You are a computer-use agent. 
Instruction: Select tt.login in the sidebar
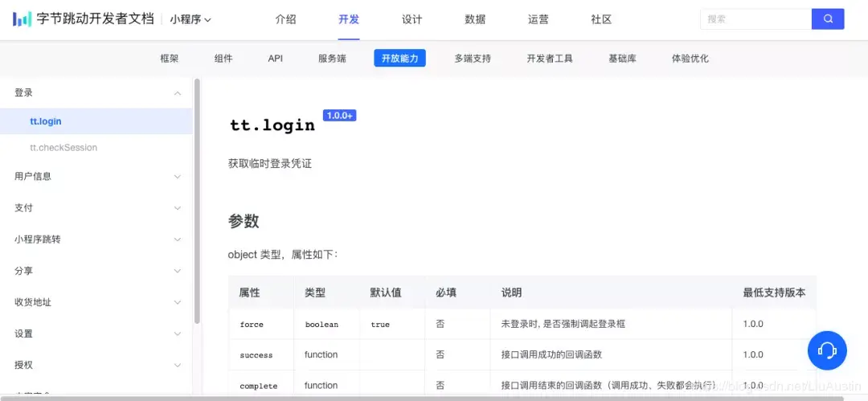[x=96, y=121]
